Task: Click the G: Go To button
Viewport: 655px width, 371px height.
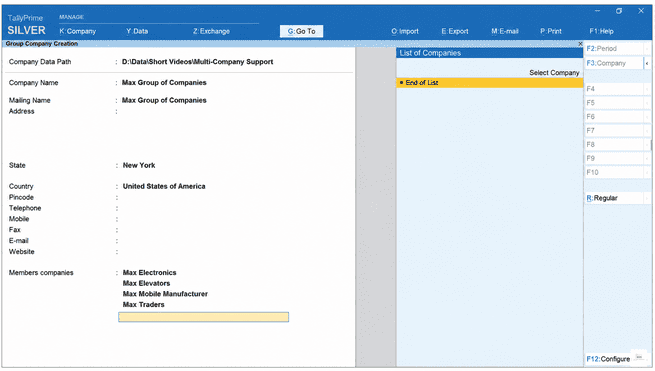Action: [x=301, y=31]
